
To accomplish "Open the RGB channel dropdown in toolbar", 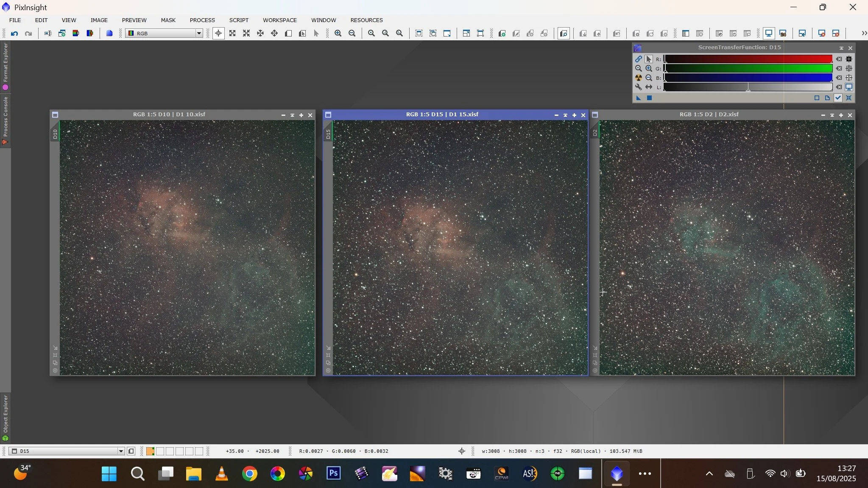I will (x=198, y=33).
